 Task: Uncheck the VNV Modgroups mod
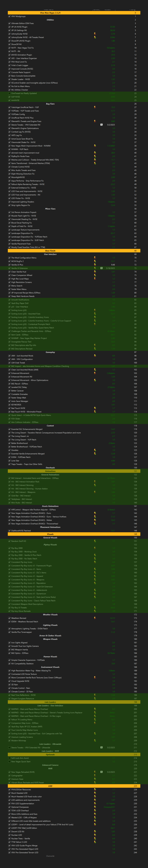click(x=9, y=16)
